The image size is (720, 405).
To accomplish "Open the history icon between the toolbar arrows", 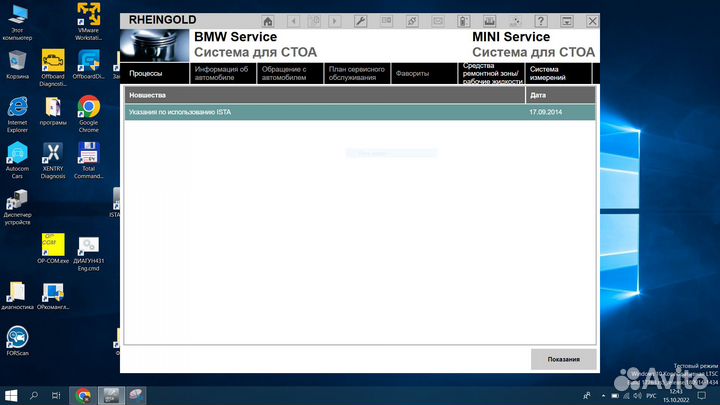I will point(314,21).
